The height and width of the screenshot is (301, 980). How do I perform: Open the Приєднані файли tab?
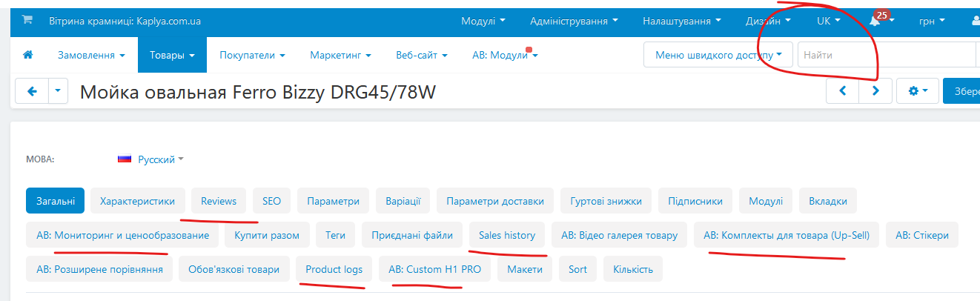coord(412,235)
